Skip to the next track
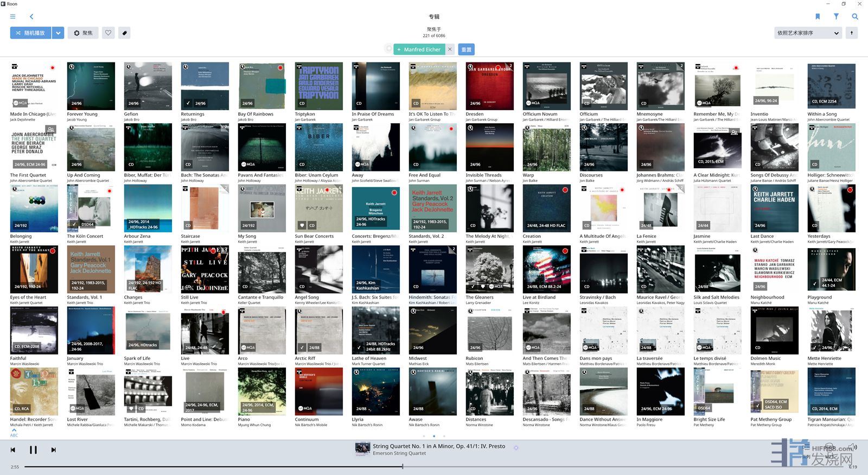Screen dimensions: 868x475 [53, 450]
